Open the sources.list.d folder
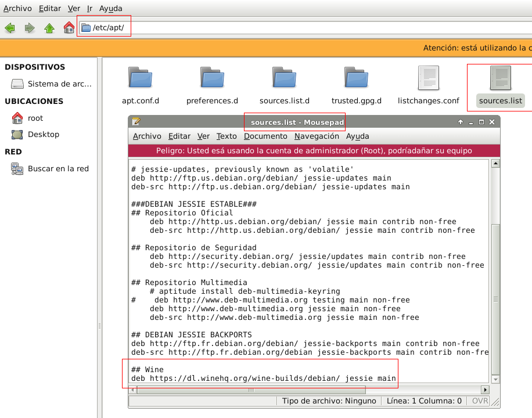The image size is (532, 418). tap(285, 86)
